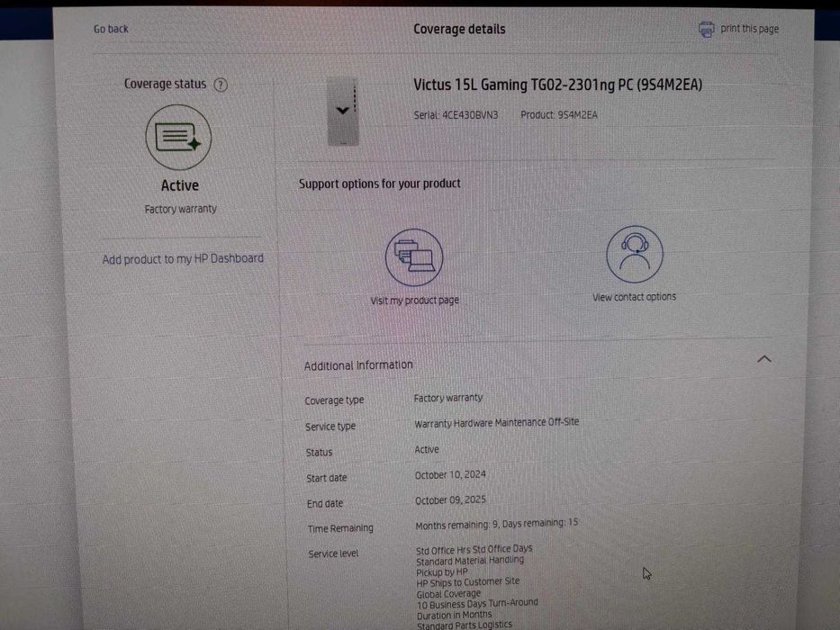Click the 'Coverage details' page title
Viewport: 840px width, 630px height.
(459, 29)
